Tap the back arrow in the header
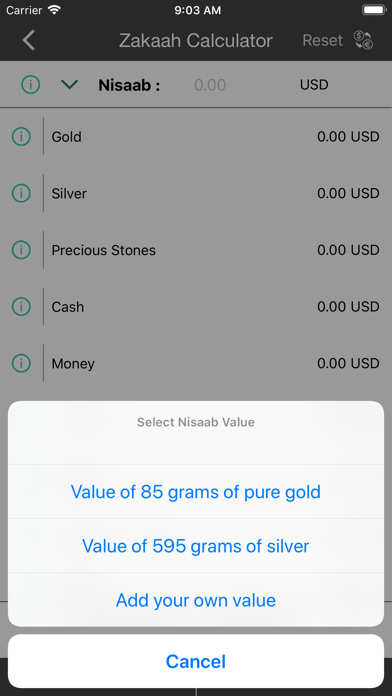 pos(29,40)
